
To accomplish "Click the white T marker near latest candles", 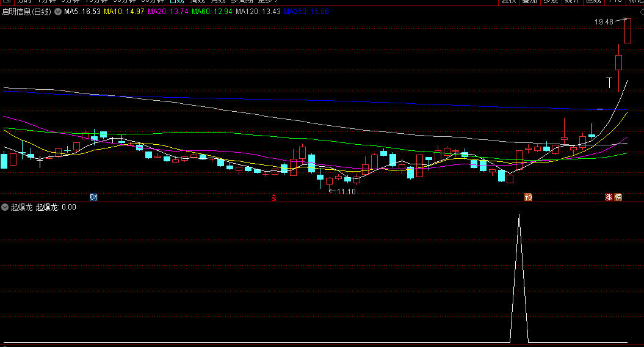I will click(x=609, y=82).
